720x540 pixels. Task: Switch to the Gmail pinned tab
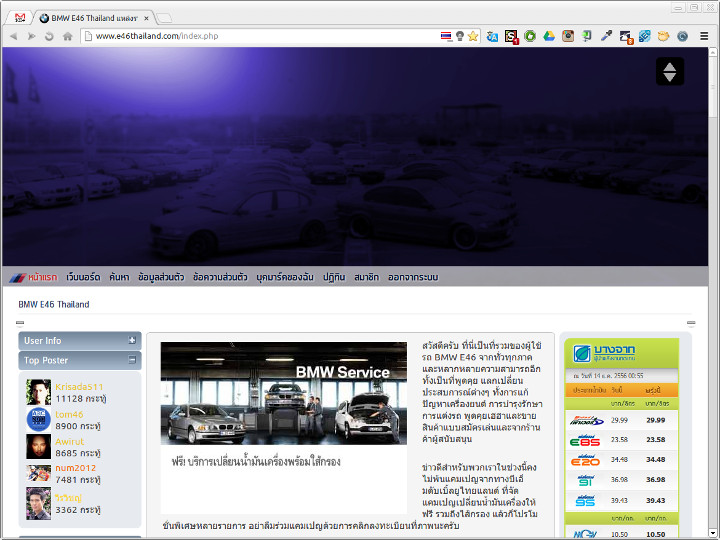point(20,18)
